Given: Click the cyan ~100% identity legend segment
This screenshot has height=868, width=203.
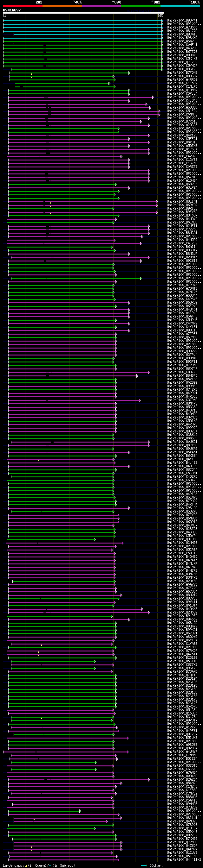Looking at the screenshot, I should point(180,5).
